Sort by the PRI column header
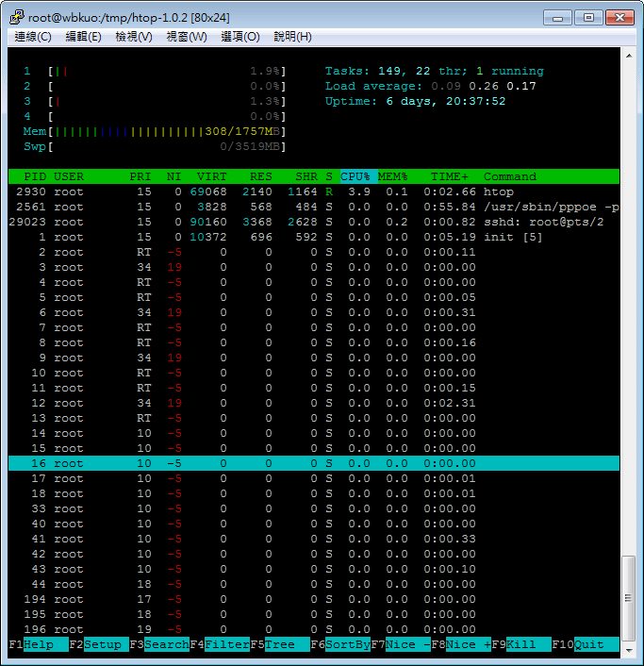 click(140, 176)
